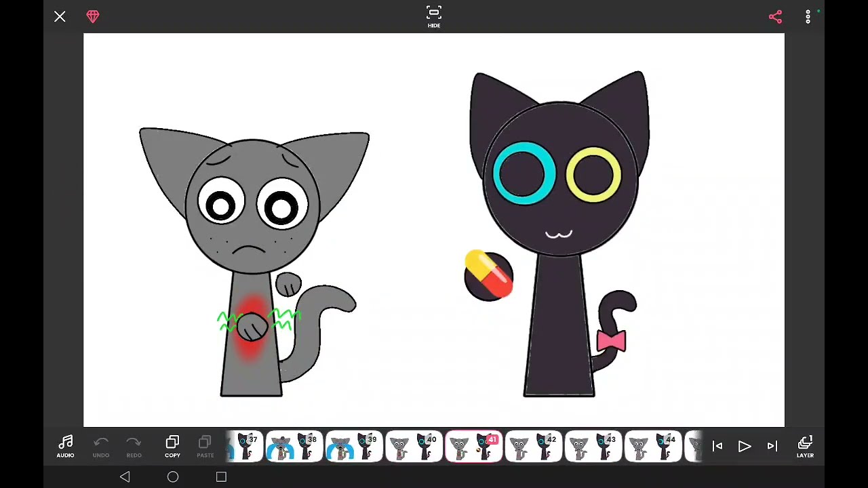The height and width of the screenshot is (488, 868).
Task: Open the AUDIO panel
Action: tap(65, 447)
